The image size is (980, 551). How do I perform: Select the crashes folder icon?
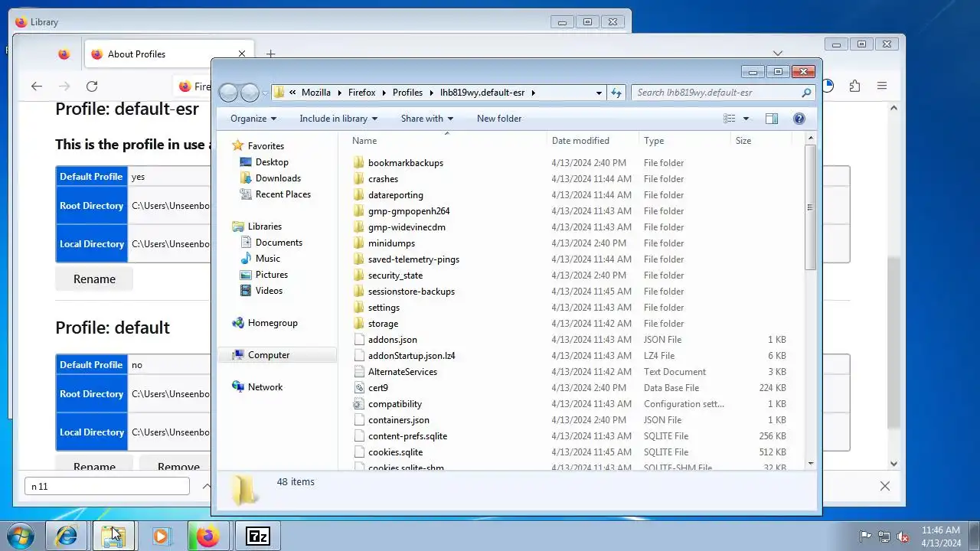point(359,179)
